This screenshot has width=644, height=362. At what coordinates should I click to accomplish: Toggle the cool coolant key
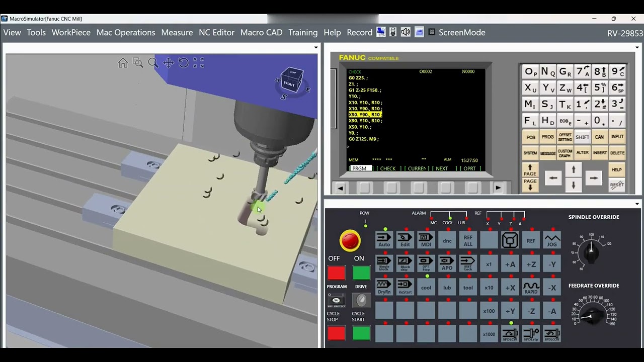pyautogui.click(x=426, y=288)
